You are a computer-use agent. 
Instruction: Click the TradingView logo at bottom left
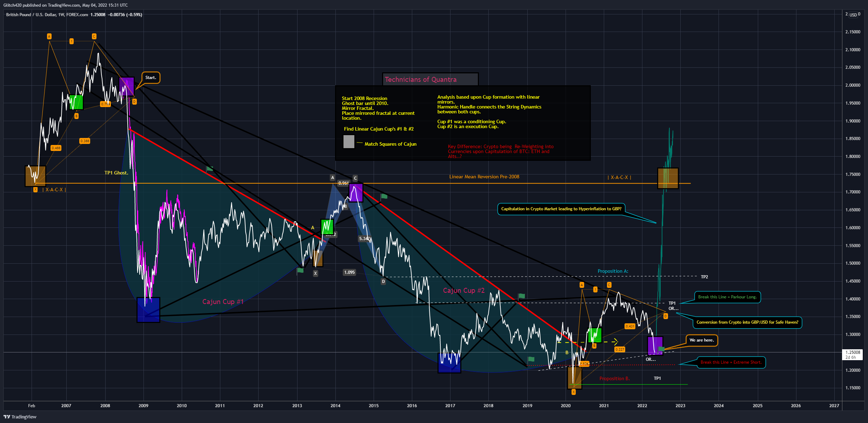pyautogui.click(x=20, y=417)
